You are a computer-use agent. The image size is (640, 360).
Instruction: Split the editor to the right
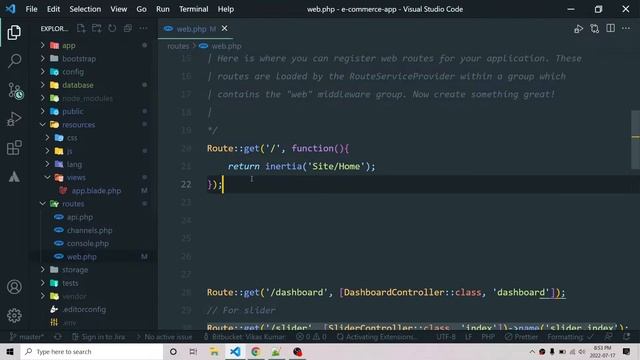[x=611, y=28]
